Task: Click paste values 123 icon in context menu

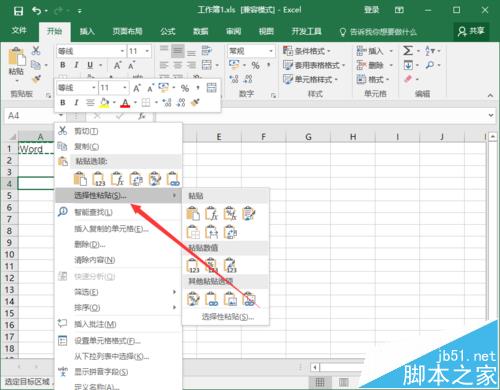Action: click(x=99, y=179)
